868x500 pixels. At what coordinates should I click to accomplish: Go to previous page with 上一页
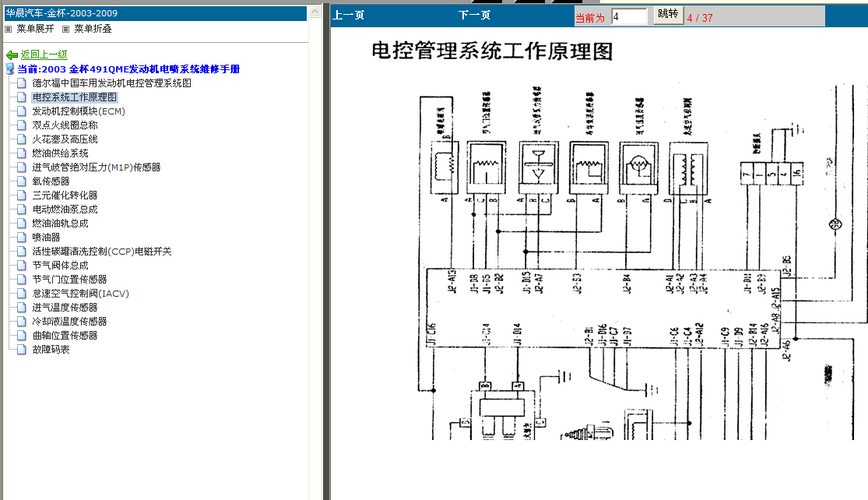348,15
